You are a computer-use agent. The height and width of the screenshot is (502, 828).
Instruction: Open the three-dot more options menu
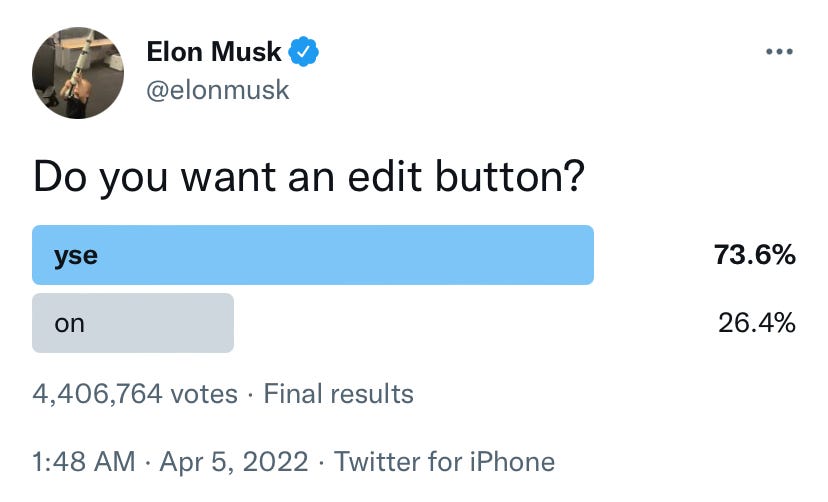[779, 52]
